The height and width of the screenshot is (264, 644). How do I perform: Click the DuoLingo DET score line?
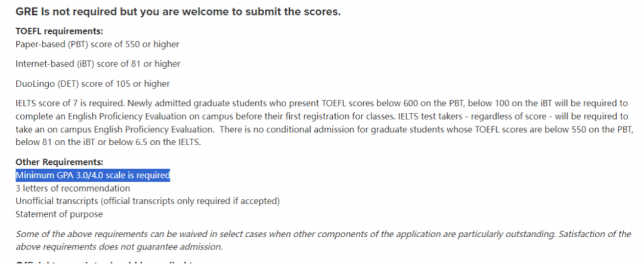[92, 84]
